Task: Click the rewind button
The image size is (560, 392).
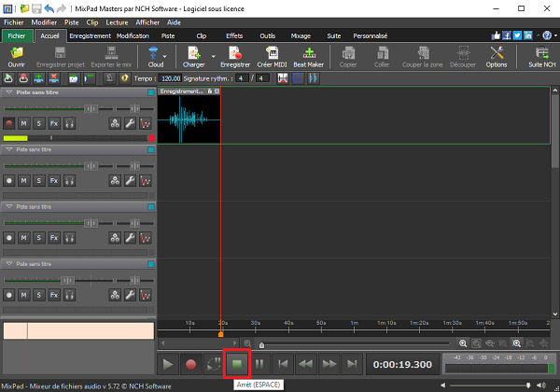Action: click(x=306, y=364)
